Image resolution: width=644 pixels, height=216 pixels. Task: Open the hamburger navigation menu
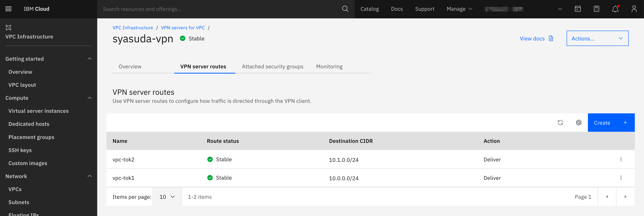8,9
